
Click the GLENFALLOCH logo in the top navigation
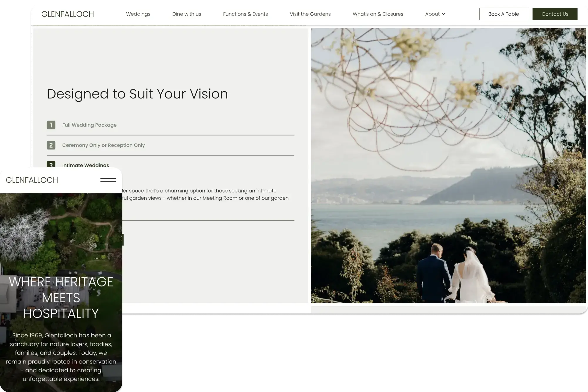tap(68, 14)
